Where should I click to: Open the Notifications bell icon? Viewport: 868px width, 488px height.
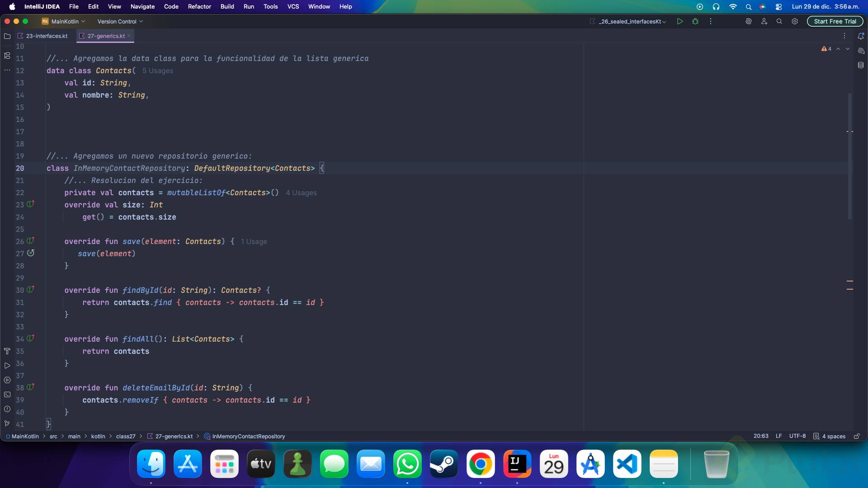861,36
